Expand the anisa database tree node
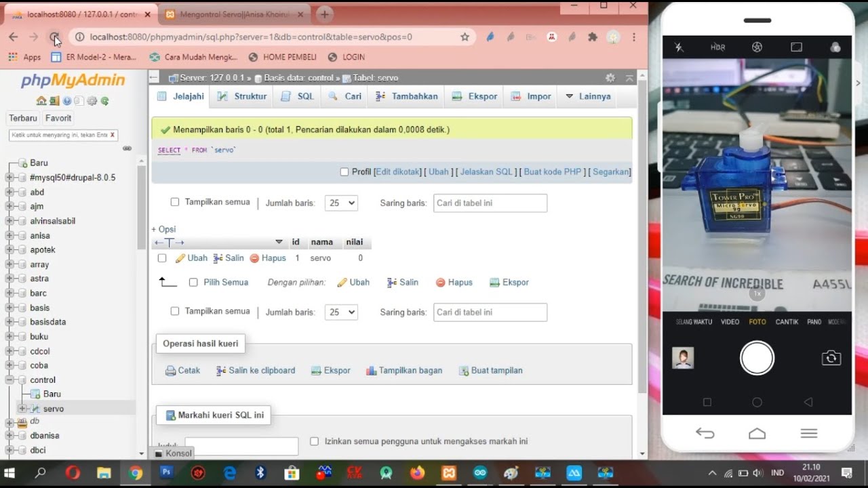The width and height of the screenshot is (868, 488). tap(9, 236)
